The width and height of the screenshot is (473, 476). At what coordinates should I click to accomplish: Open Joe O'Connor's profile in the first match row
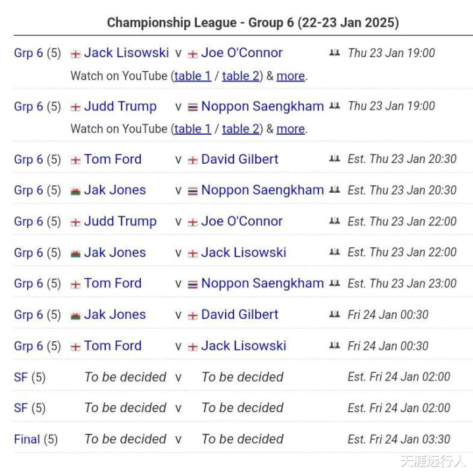(241, 53)
